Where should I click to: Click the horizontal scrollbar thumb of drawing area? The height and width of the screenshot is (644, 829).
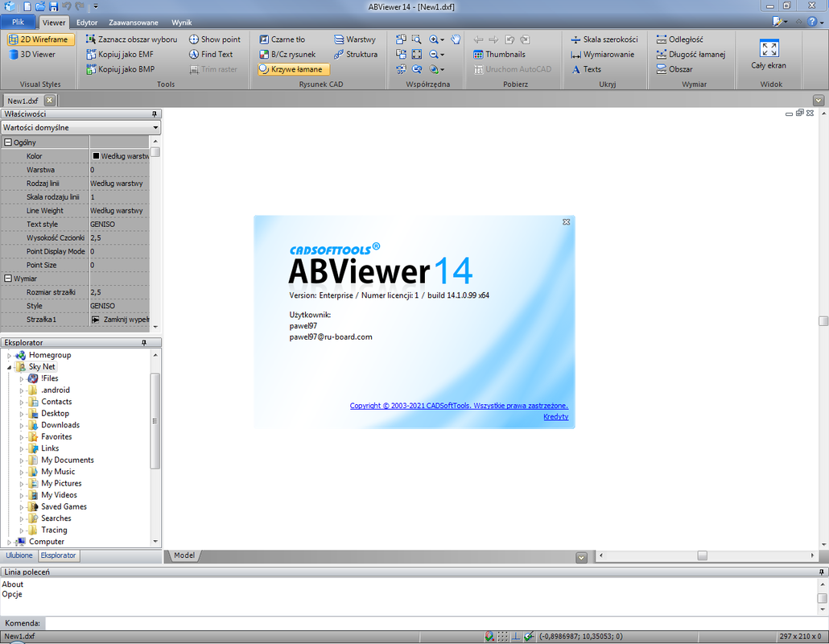[702, 555]
